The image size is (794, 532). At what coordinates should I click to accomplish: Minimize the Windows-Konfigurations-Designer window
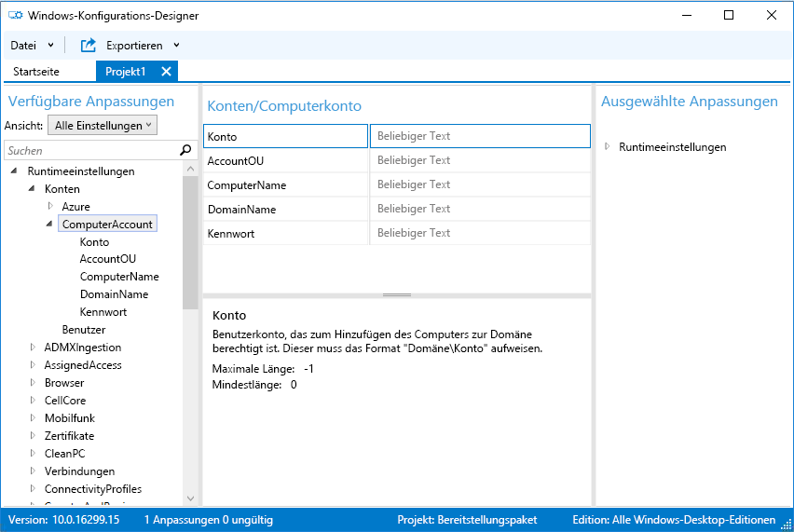point(687,15)
